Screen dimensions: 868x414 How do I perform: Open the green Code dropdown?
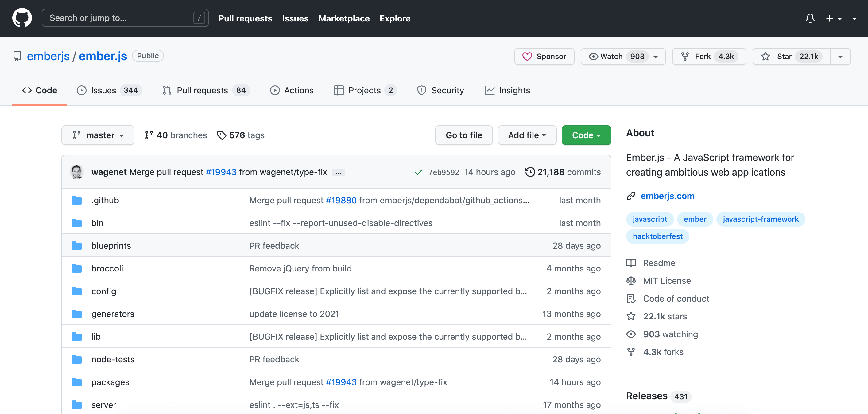586,135
